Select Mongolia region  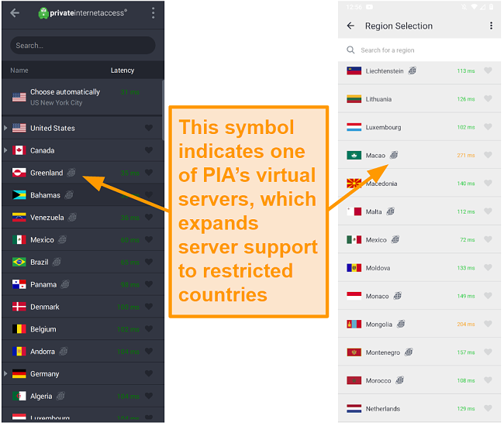tap(419, 325)
